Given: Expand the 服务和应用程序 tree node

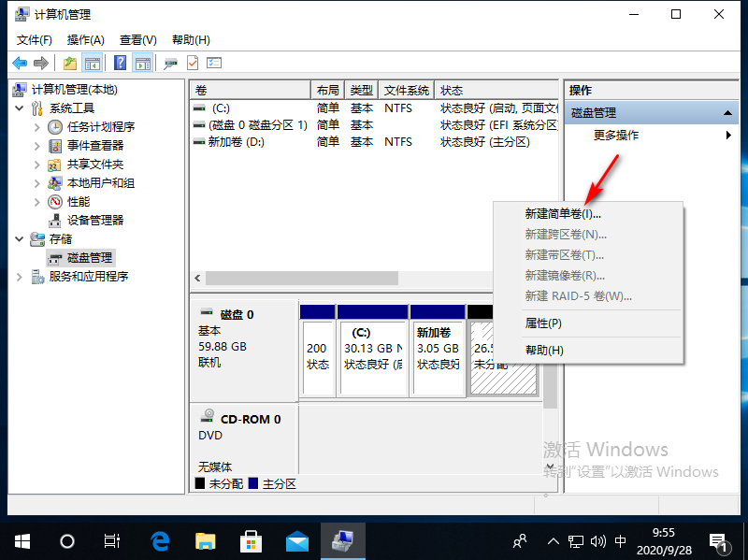Looking at the screenshot, I should coord(17,276).
